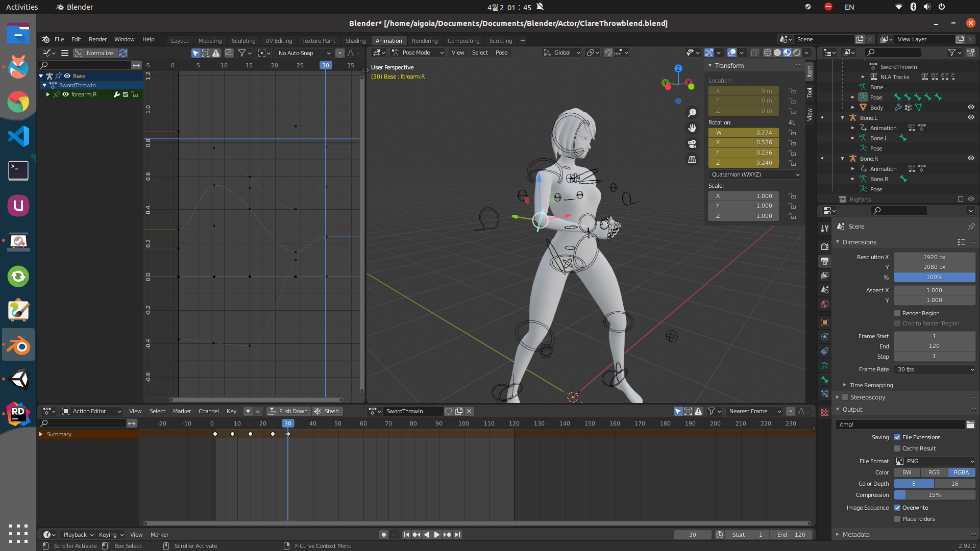Viewport: 980px width, 551px height.
Task: Open File Format PNG dropdown
Action: tap(935, 461)
